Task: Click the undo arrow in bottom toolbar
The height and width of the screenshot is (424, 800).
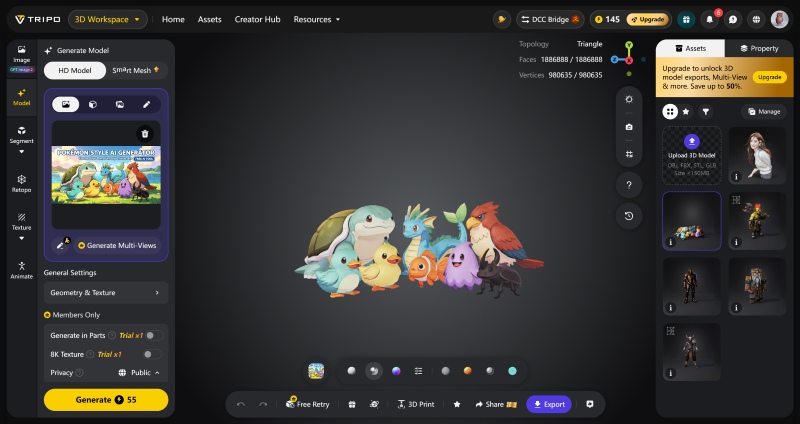Action: coord(241,404)
